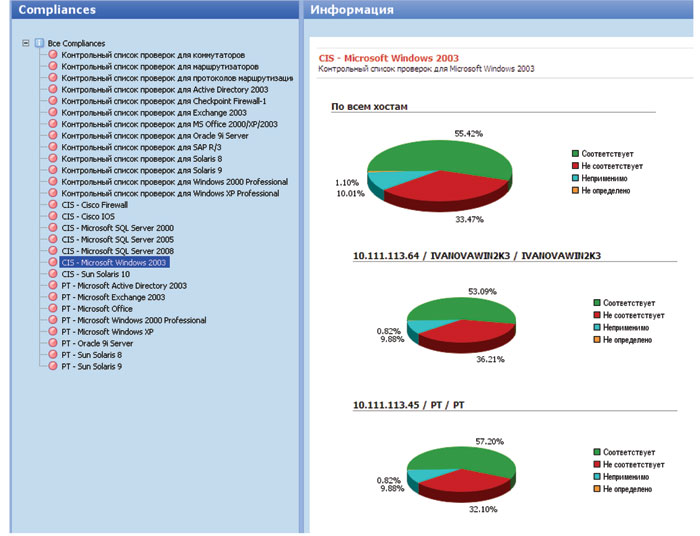
Task: Select checklist for Exchange 2003
Action: [x=154, y=113]
